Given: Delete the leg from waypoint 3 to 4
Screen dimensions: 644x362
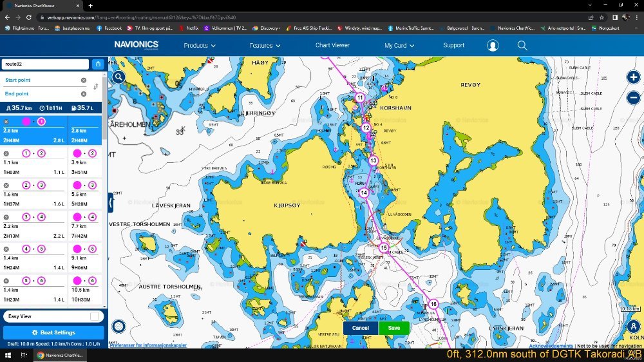Looking at the screenshot, I should click(6, 217).
